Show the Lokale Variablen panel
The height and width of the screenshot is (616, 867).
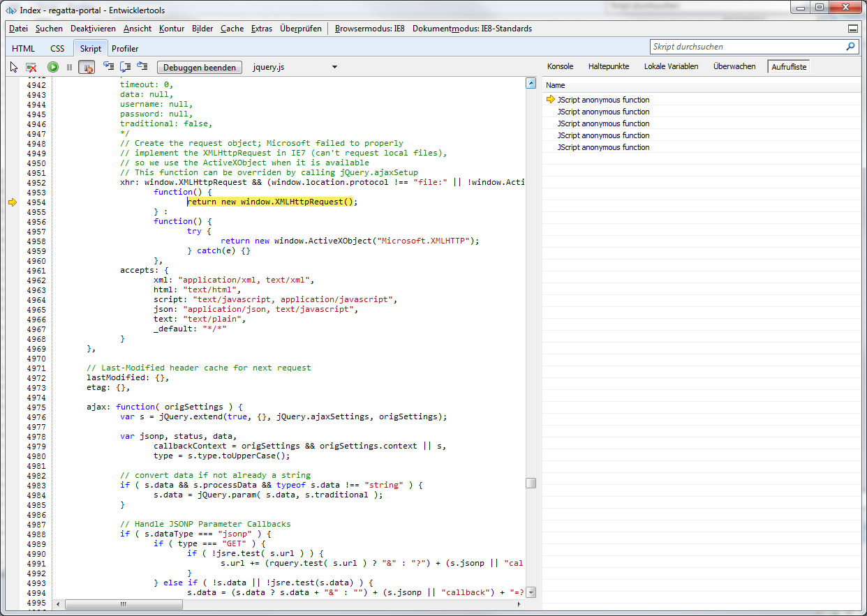tap(671, 66)
